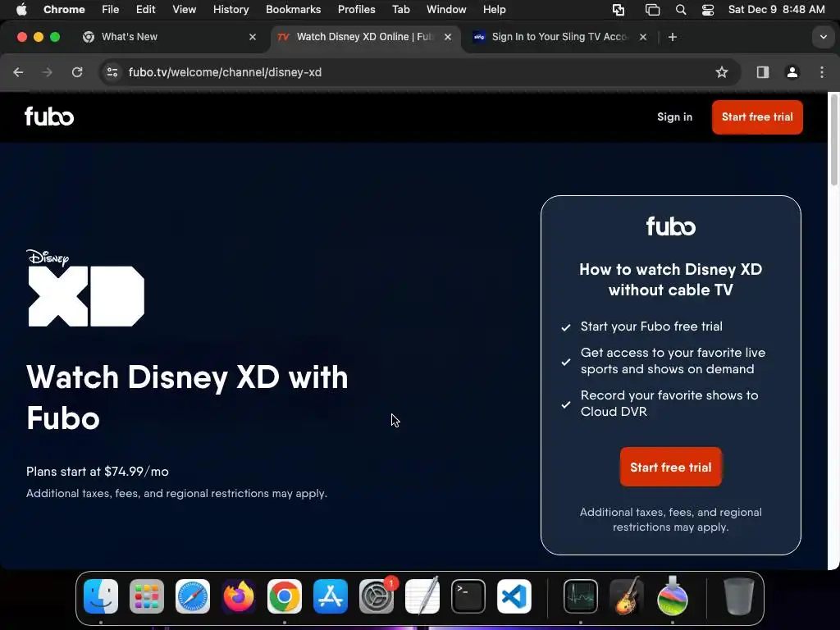Switch to the What's New tab
The image size is (840, 630).
[171, 37]
